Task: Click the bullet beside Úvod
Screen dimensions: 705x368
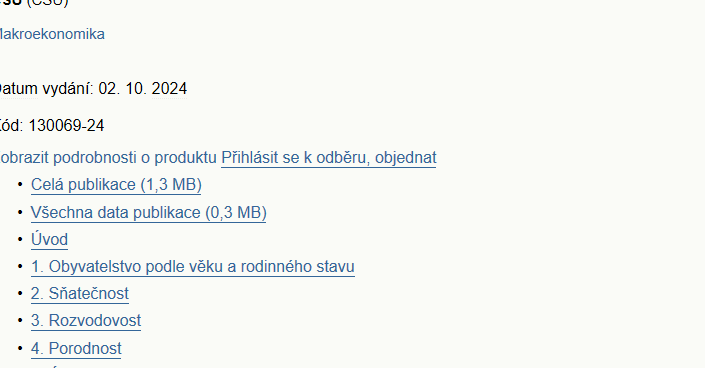Action: pyautogui.click(x=20, y=239)
